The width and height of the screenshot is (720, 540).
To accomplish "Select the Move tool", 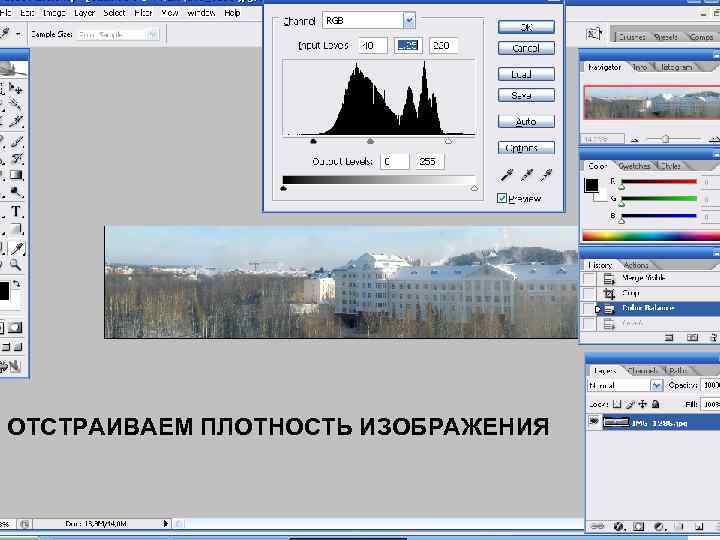I will point(16,88).
